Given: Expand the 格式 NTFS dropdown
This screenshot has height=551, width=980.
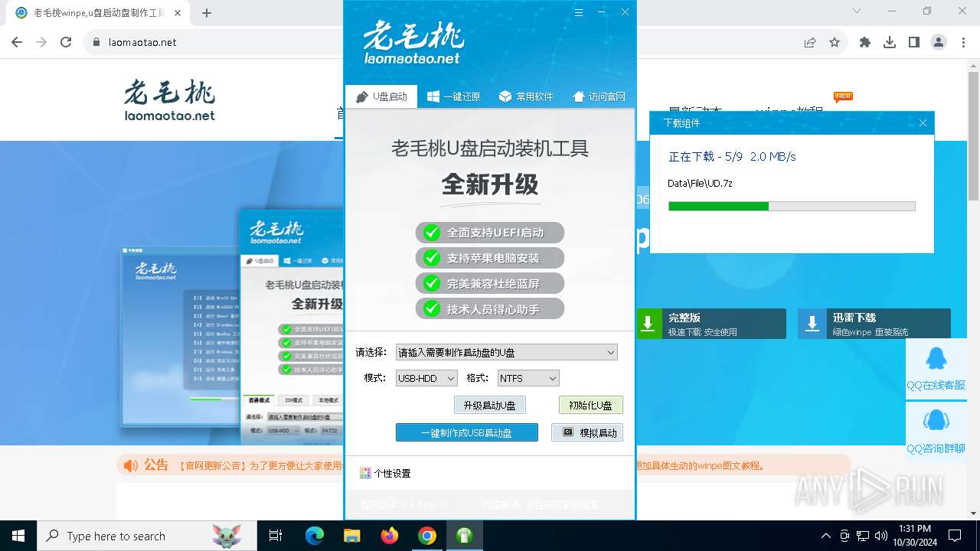Looking at the screenshot, I should point(528,378).
